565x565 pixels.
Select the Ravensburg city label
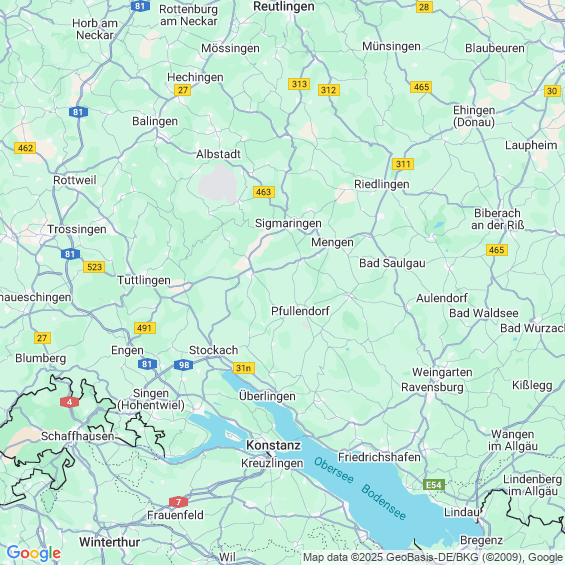[x=432, y=387]
